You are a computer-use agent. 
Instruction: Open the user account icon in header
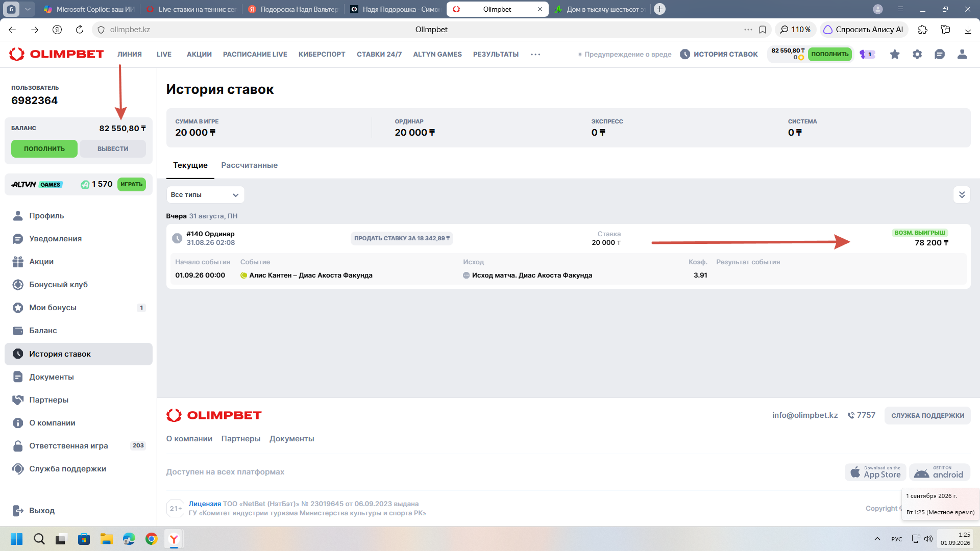click(x=962, y=54)
